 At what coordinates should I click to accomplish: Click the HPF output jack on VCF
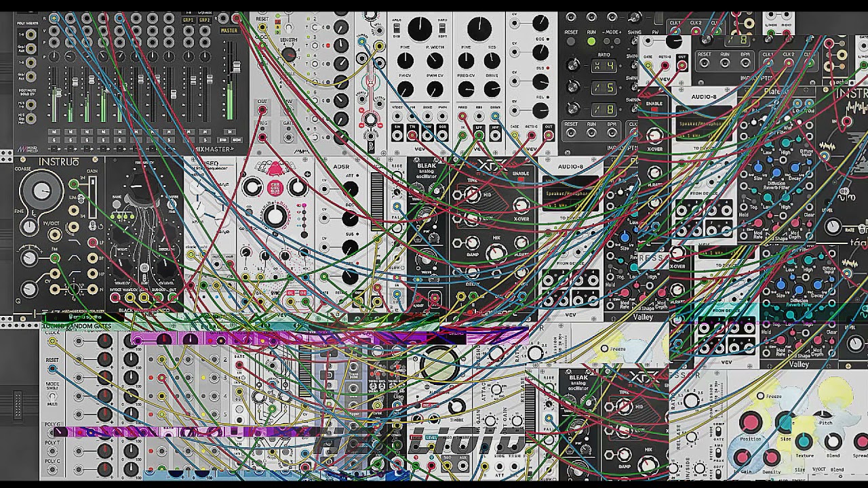[495, 135]
